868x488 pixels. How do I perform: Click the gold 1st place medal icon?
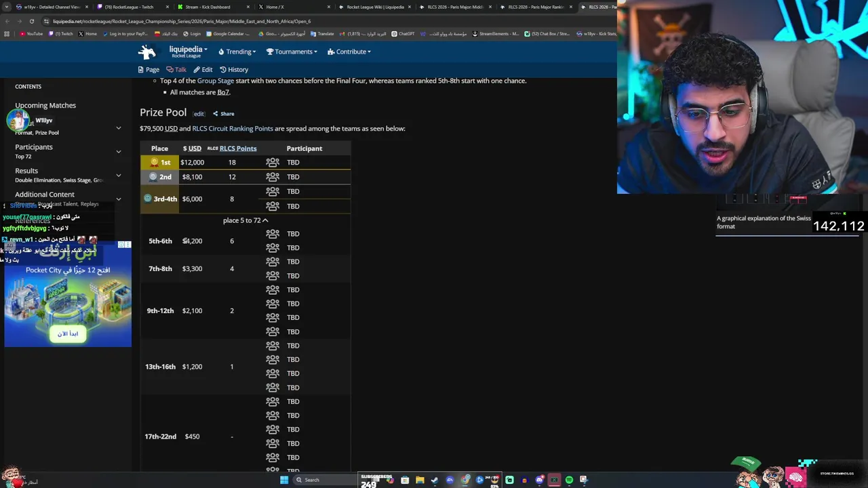[x=154, y=162]
